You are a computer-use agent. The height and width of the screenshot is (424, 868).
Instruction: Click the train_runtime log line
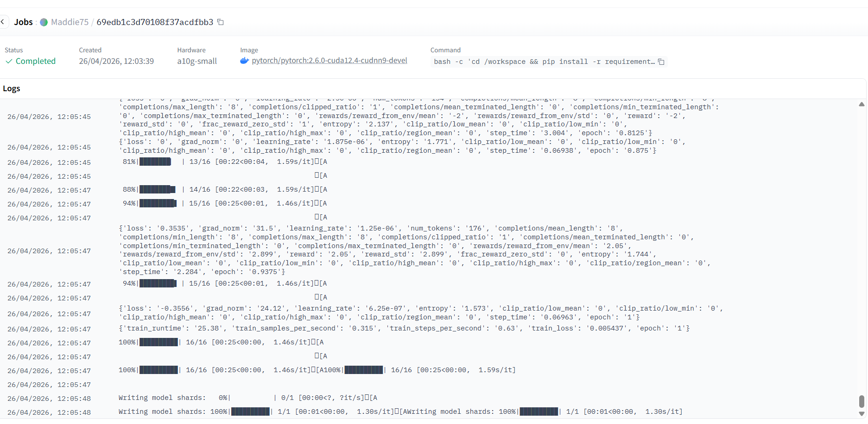(x=404, y=328)
